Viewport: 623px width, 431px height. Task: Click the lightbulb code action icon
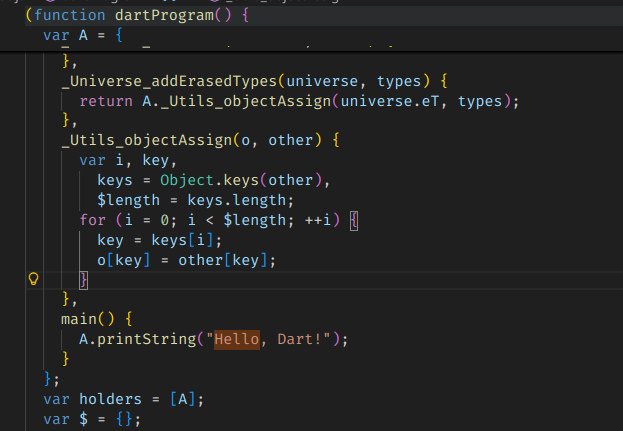[x=32, y=279]
